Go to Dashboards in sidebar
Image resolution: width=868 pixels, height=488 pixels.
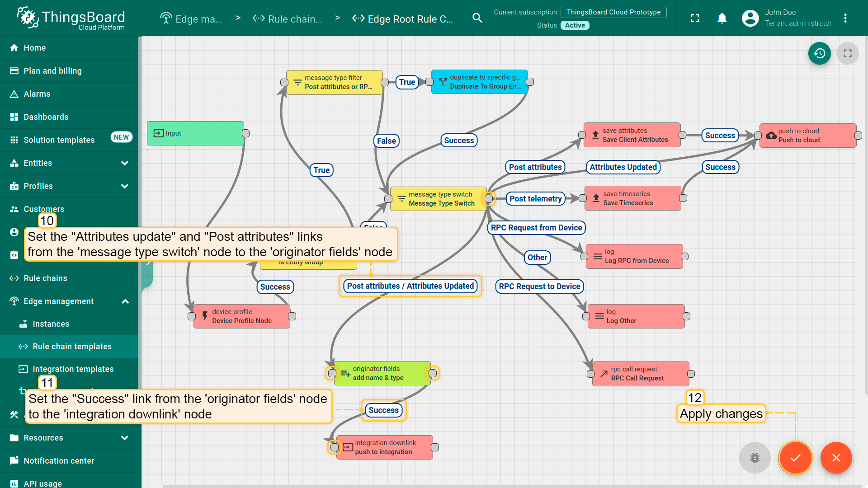(46, 117)
